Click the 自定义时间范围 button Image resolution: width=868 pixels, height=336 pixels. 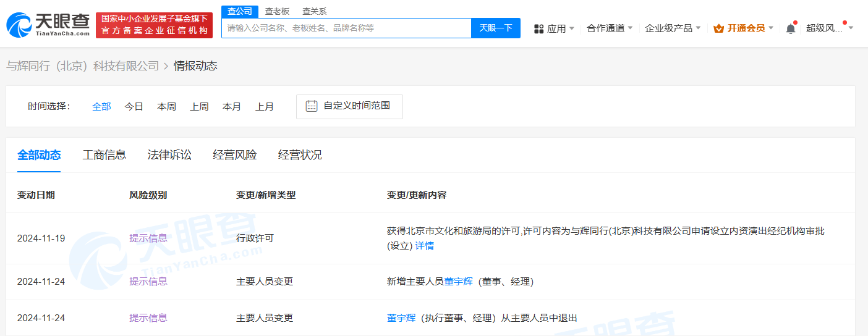[x=349, y=106]
